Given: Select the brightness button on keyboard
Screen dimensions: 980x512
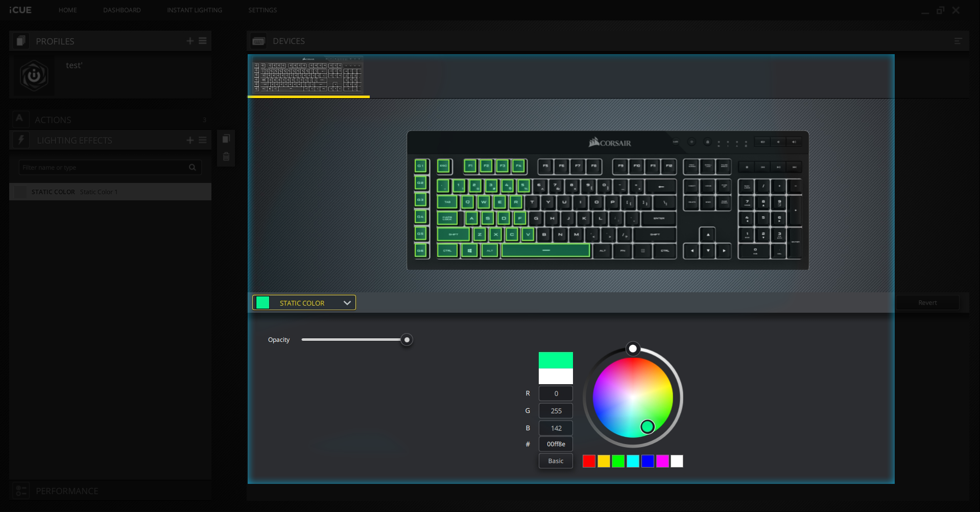Looking at the screenshot, I should point(691,142).
